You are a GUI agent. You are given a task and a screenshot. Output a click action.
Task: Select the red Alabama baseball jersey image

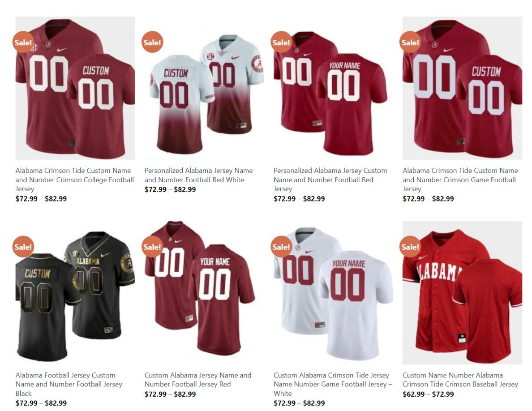[462, 293]
